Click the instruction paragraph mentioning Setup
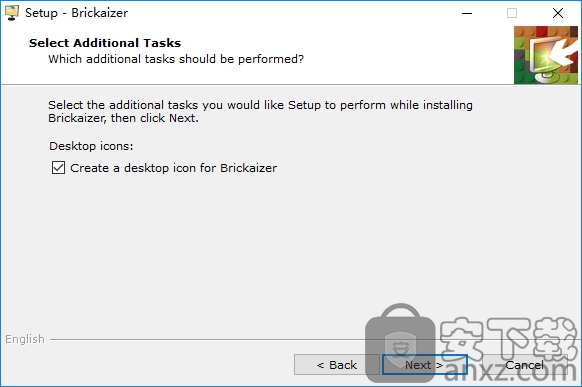 260,111
